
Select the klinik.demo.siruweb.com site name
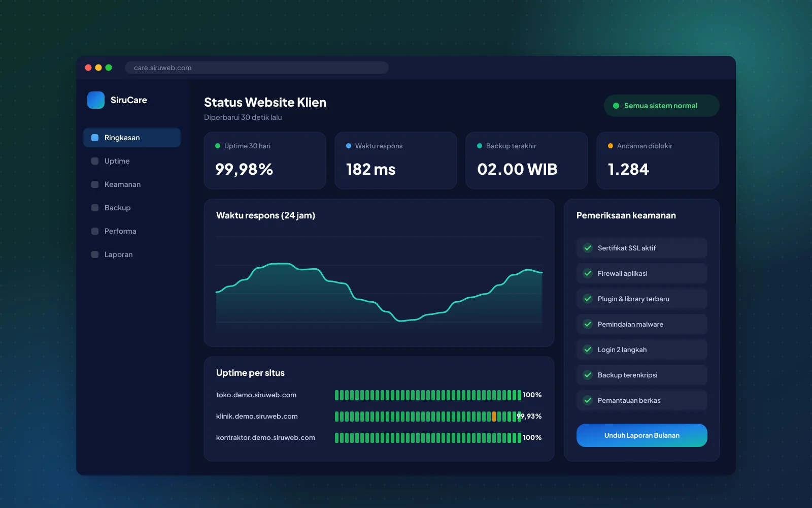coord(257,416)
